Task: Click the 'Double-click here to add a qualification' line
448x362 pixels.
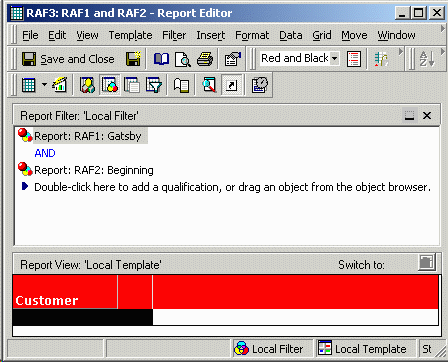Action: (232, 187)
